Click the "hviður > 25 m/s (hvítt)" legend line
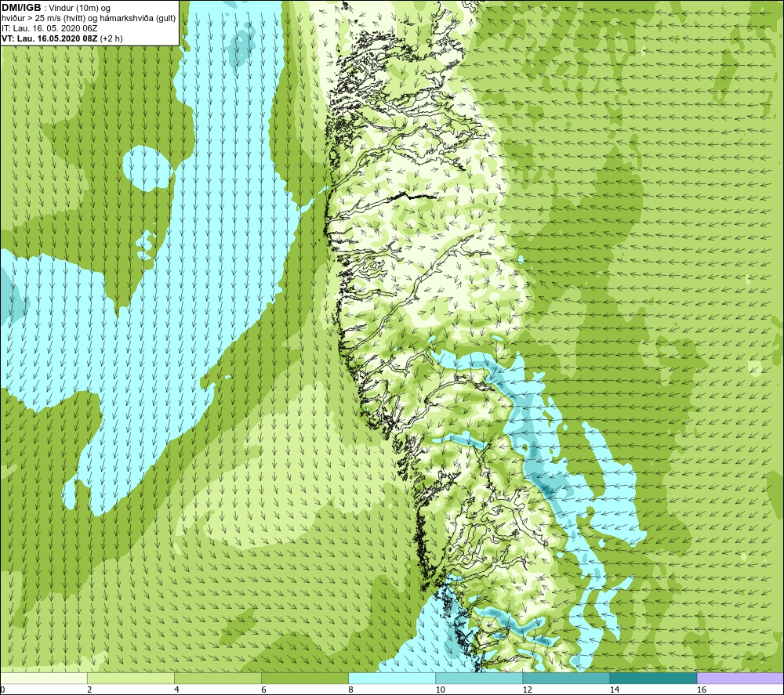 44,18
